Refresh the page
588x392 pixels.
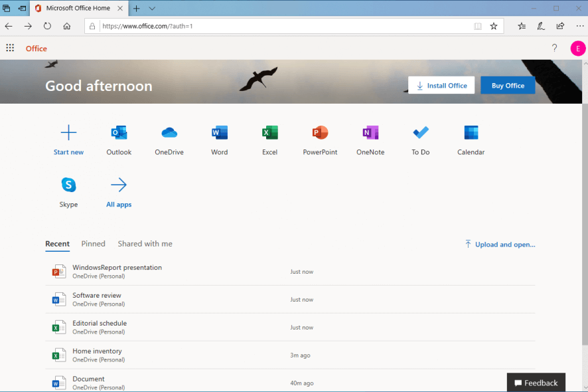coord(47,26)
